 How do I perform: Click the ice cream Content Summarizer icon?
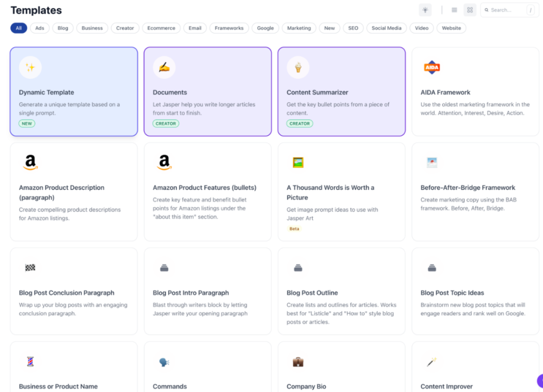point(298,67)
